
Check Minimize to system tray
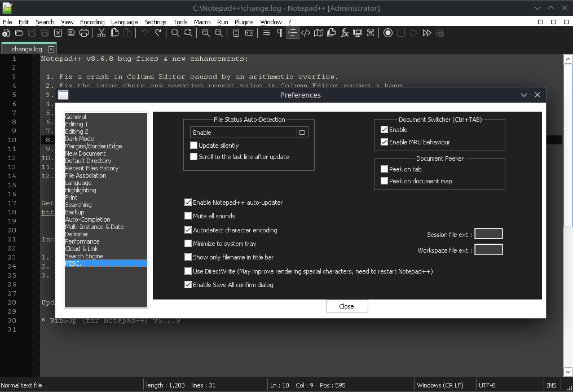pos(188,244)
